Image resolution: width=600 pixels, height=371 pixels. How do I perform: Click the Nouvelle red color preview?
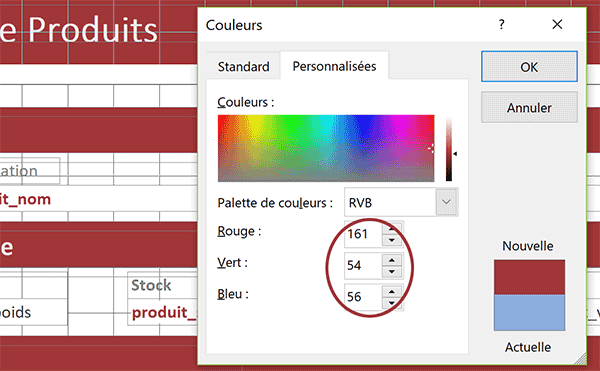coord(529,277)
